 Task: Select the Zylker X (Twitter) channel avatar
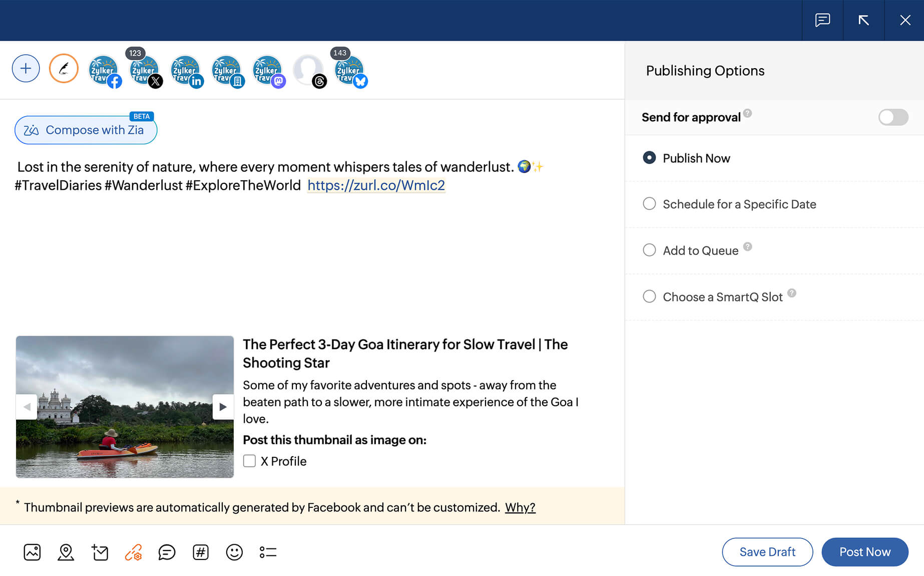[x=145, y=71]
